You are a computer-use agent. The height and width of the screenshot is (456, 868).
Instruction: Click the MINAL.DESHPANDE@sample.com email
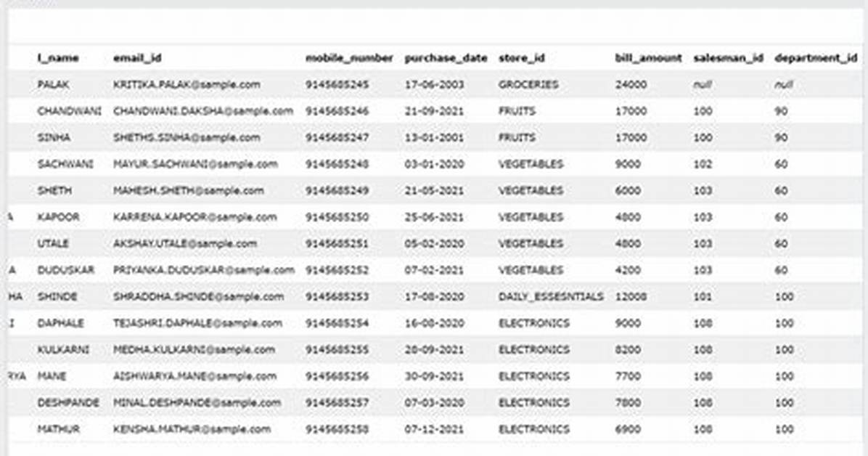(x=197, y=403)
